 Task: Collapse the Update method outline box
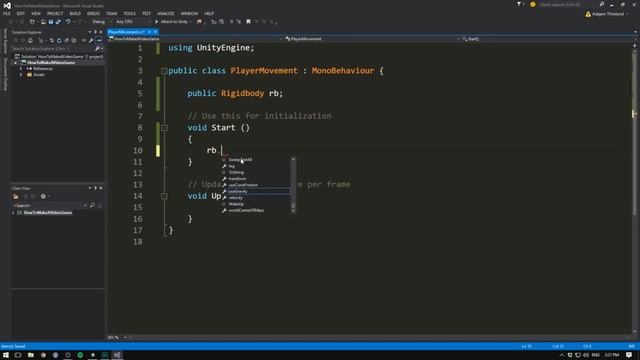(x=164, y=196)
